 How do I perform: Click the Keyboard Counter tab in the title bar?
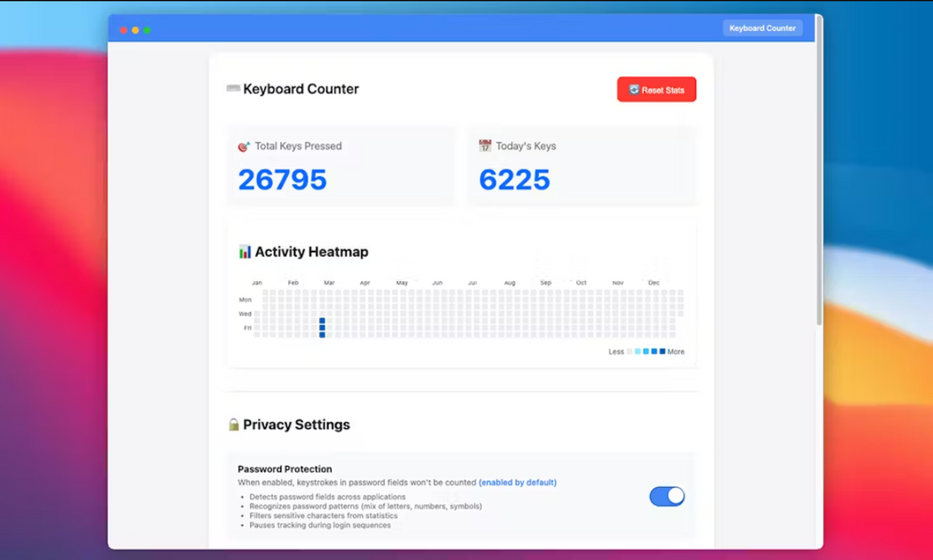(762, 28)
